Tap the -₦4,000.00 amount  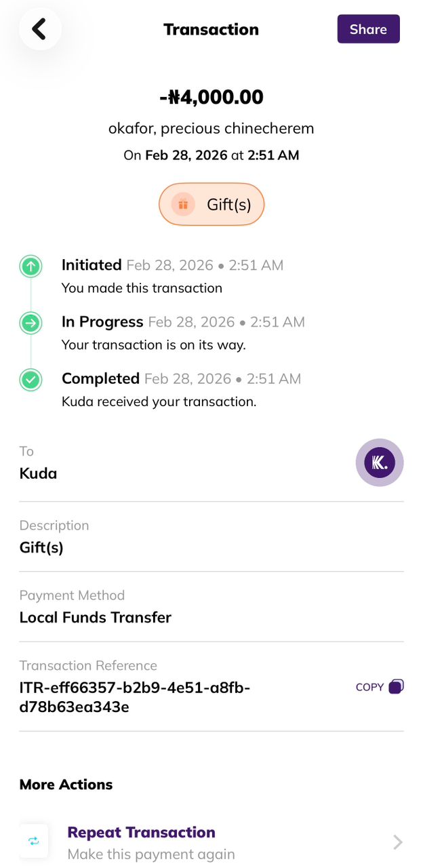coord(211,98)
